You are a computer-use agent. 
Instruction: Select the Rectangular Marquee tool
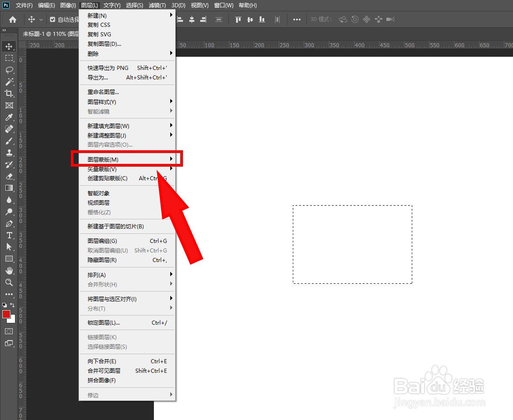coord(9,58)
